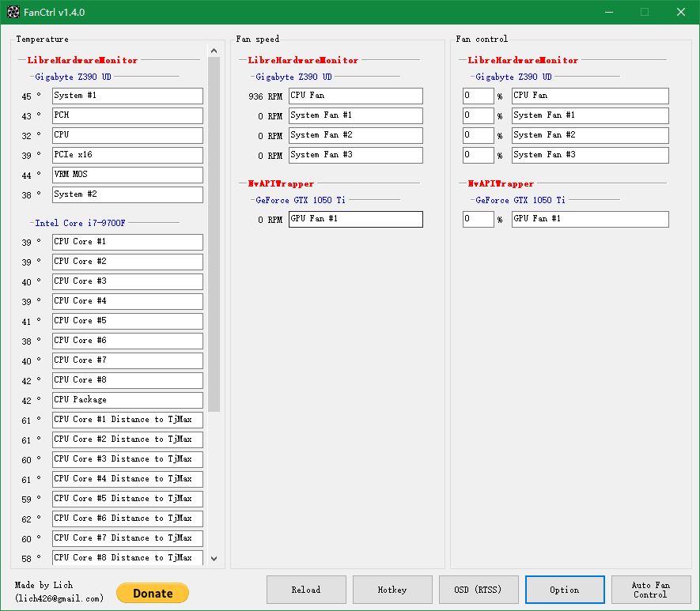Edit the CPU Core #6 temperature name field
The width and height of the screenshot is (700, 611).
(x=127, y=341)
